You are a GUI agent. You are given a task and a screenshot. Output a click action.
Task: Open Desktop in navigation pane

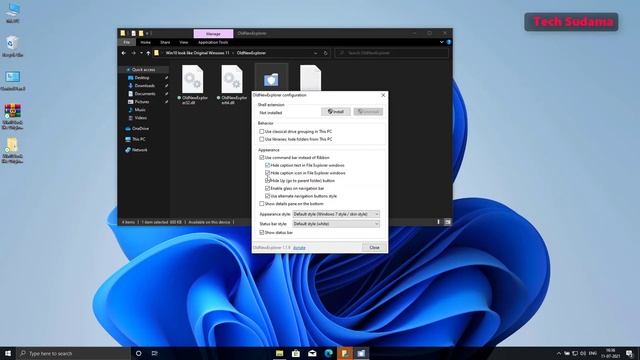142,78
